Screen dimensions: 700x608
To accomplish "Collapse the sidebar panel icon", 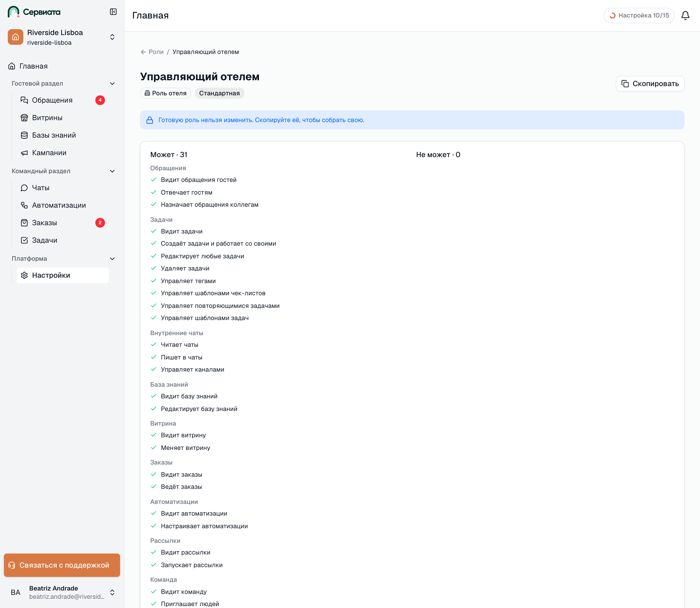I will 113,12.
